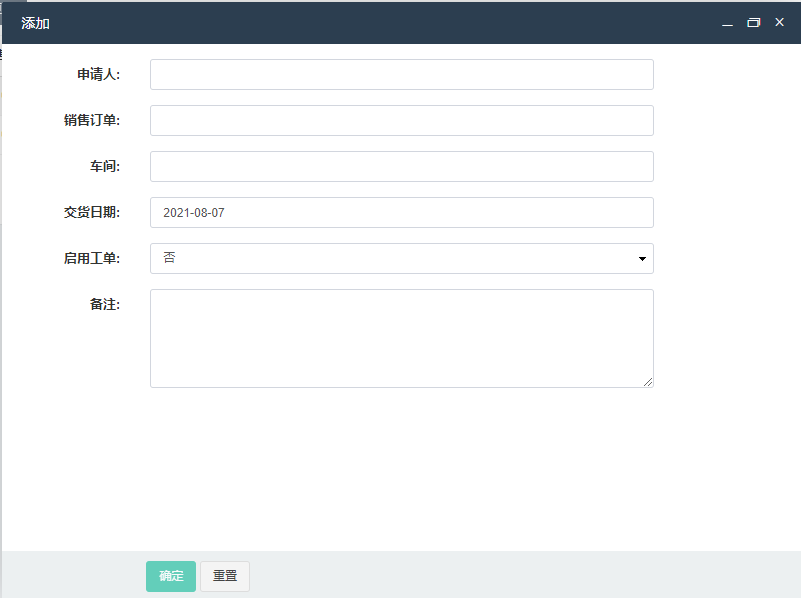Confirm with the 确定 button
Screen dimensions: 801x598
pyautogui.click(x=171, y=576)
